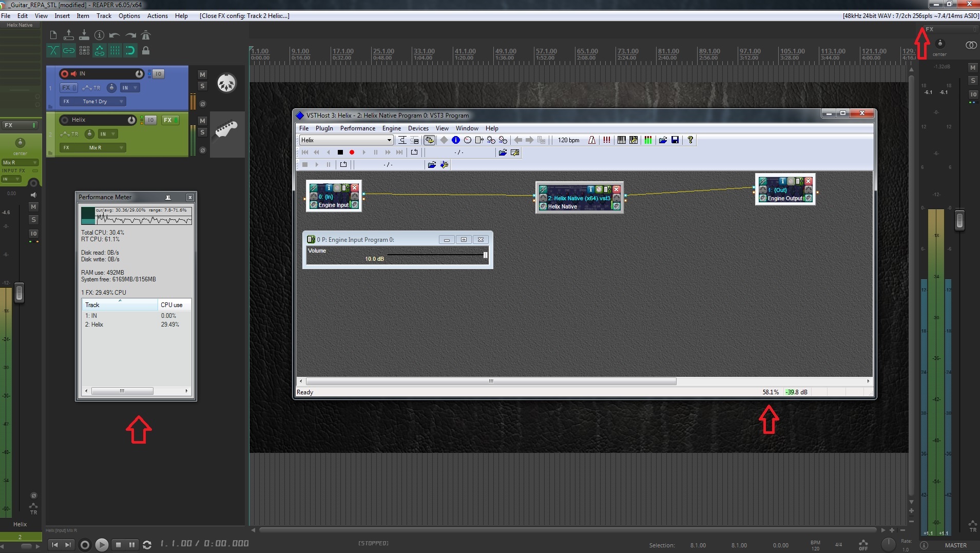This screenshot has height=553, width=980.
Task: Open the IO routing for Helix track
Action: (x=150, y=120)
